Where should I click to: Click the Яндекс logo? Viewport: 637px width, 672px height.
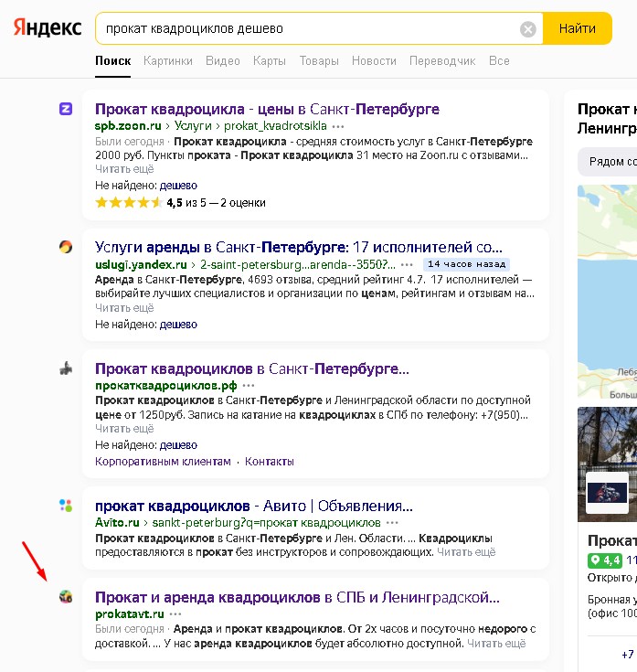click(48, 27)
